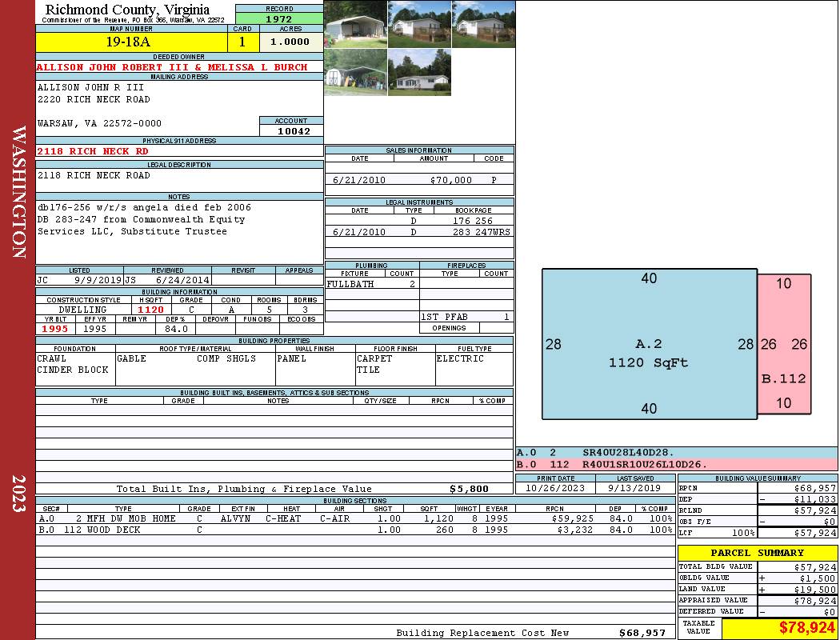The image size is (840, 640).
Task: Select the physical address 2118 Rich Neck Rd
Action: point(93,150)
